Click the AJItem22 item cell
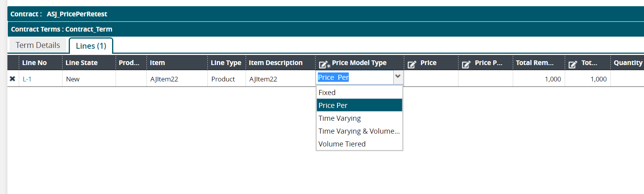Viewport: 644px width, 194px height. [x=164, y=79]
